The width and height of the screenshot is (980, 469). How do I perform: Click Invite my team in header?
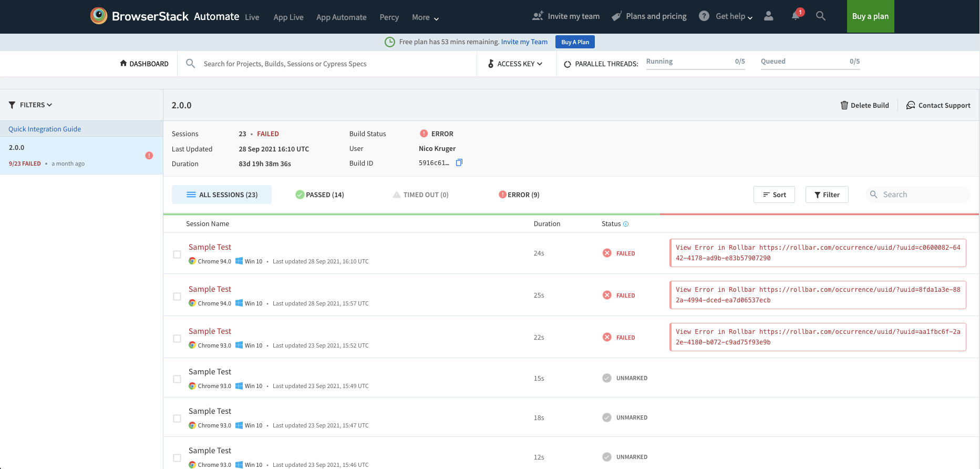click(566, 16)
